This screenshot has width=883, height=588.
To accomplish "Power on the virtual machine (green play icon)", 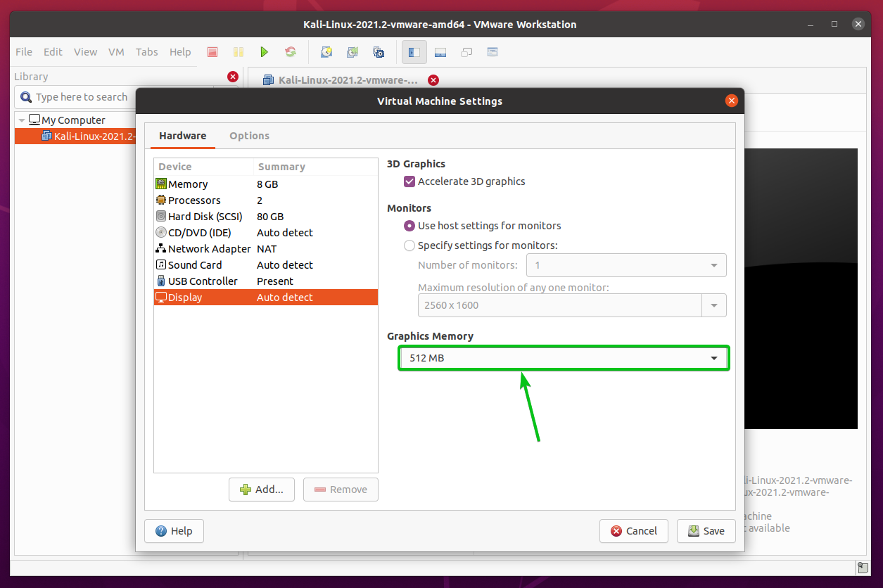I will (264, 51).
